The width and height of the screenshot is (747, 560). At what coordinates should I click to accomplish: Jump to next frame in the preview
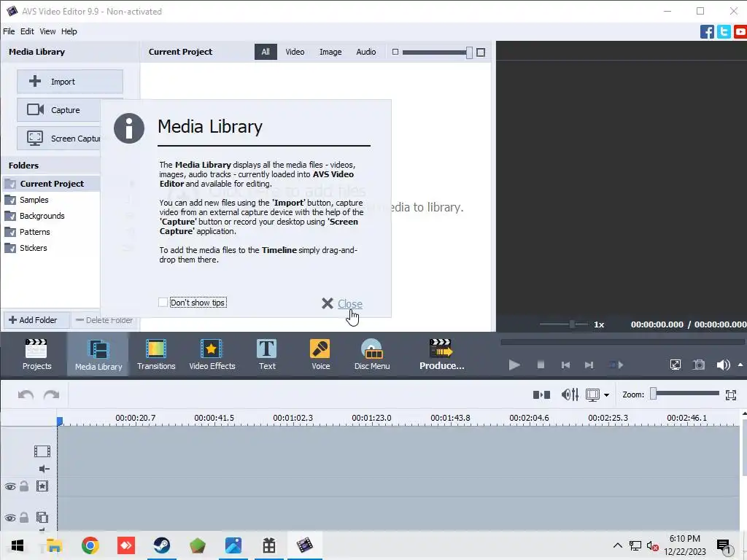click(589, 365)
